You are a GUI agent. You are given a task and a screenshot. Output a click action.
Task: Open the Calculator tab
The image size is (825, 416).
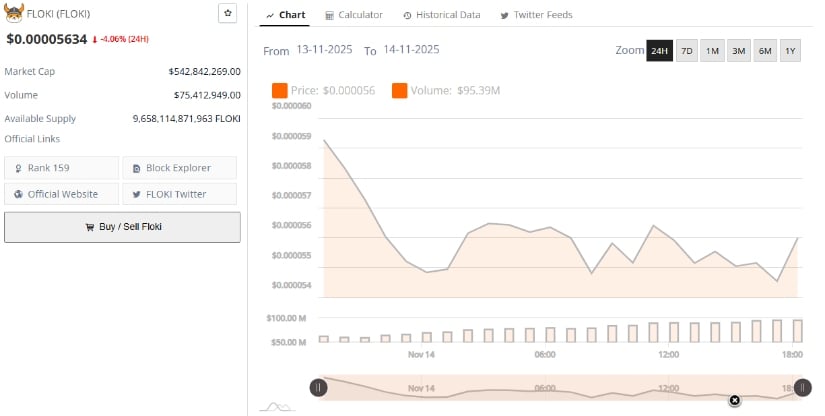(x=354, y=15)
